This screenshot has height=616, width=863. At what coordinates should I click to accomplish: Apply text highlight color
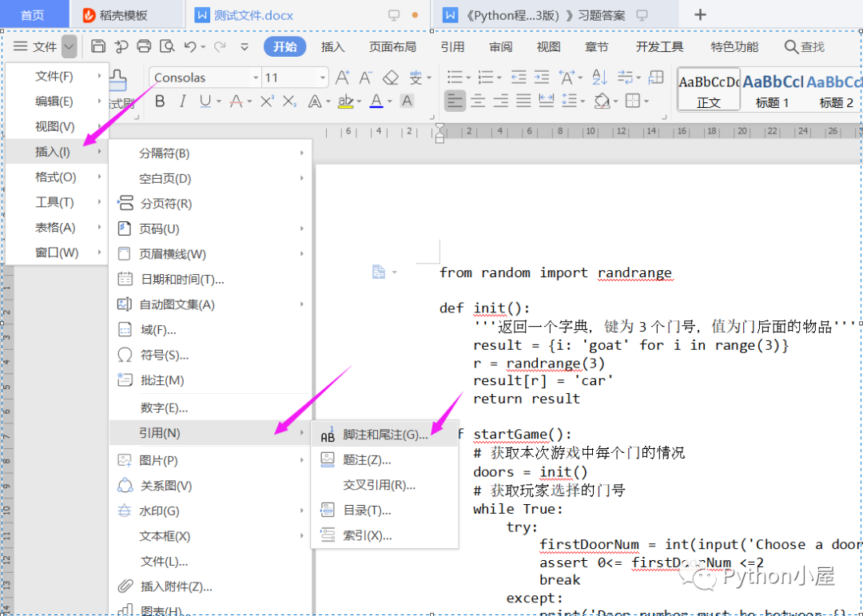(x=346, y=101)
